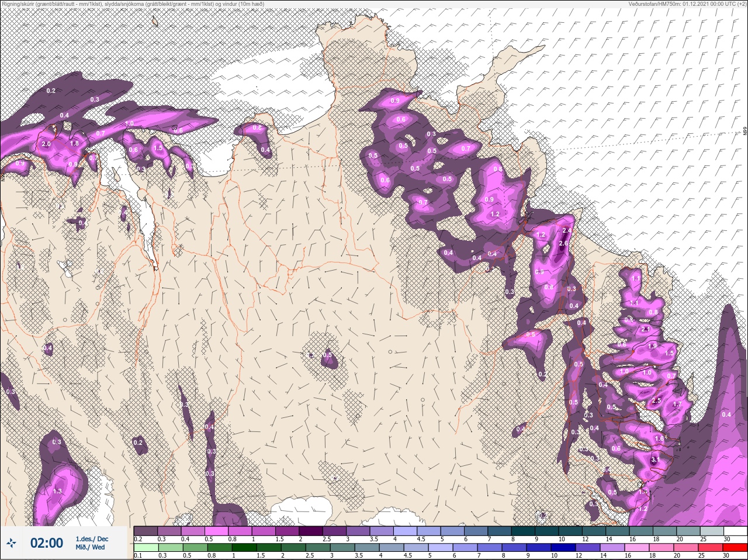Image resolution: width=748 pixels, height=560 pixels.
Task: Pick the dark teal 9 swatch in upper scale
Action: pyautogui.click(x=546, y=531)
